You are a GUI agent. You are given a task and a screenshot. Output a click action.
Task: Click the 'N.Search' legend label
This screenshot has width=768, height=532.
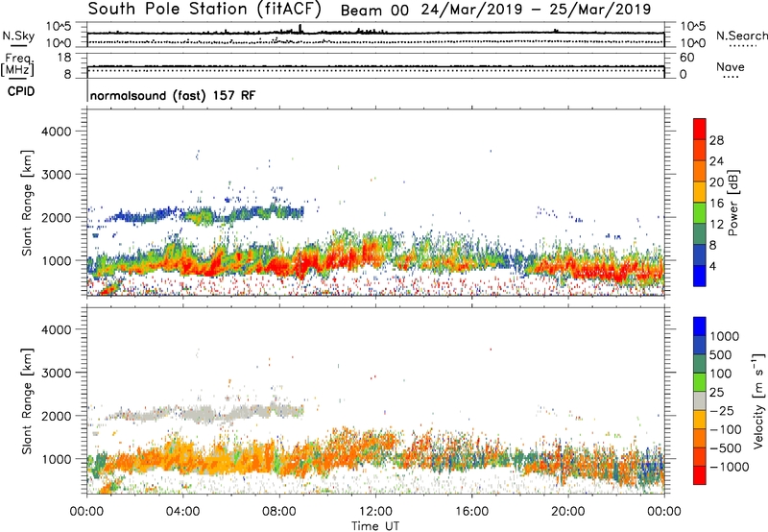[x=741, y=36]
